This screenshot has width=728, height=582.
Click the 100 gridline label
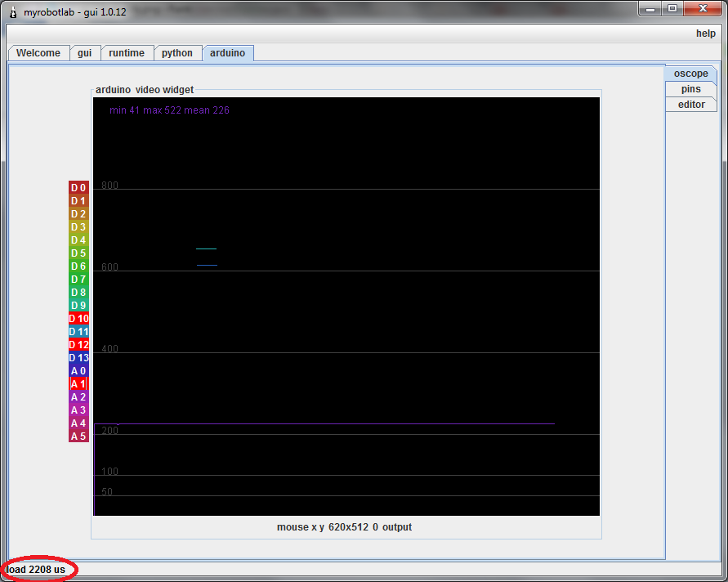[x=109, y=472]
